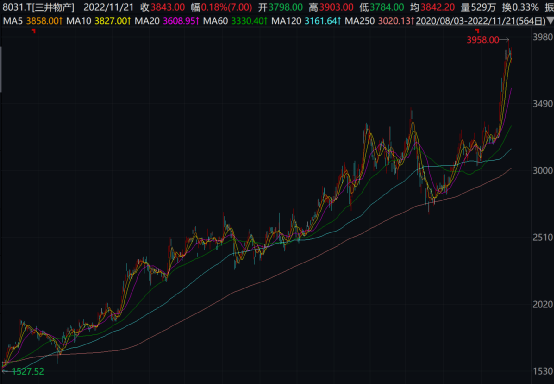Click the 1527.52 lowest price label
Image resolution: width=554 pixels, height=384 pixels.
[x=28, y=372]
